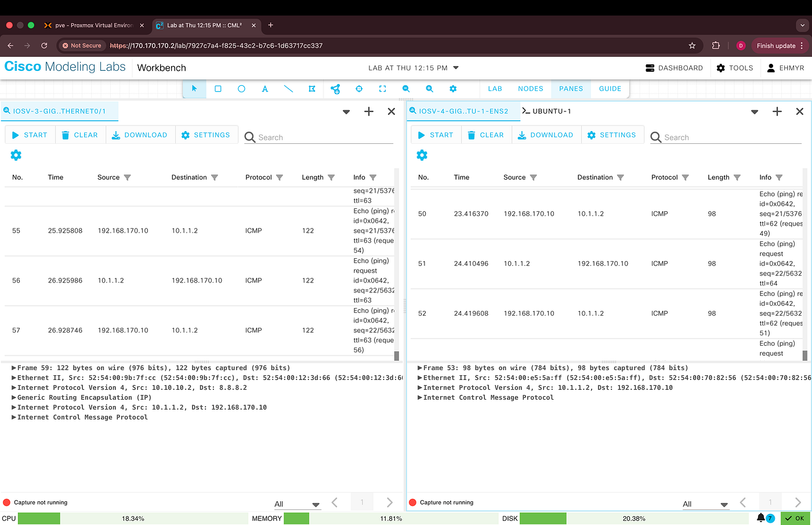Close the left capture pane
Image resolution: width=812 pixels, height=525 pixels.
coord(391,111)
